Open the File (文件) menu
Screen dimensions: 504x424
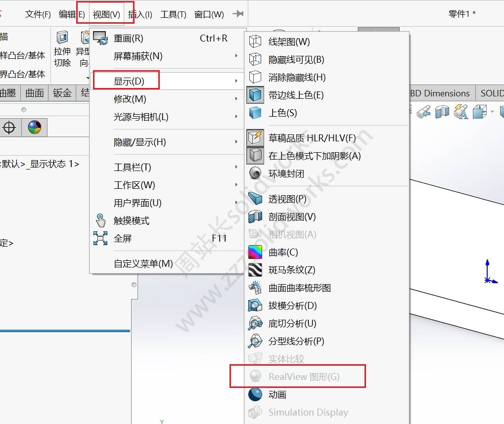click(x=38, y=14)
